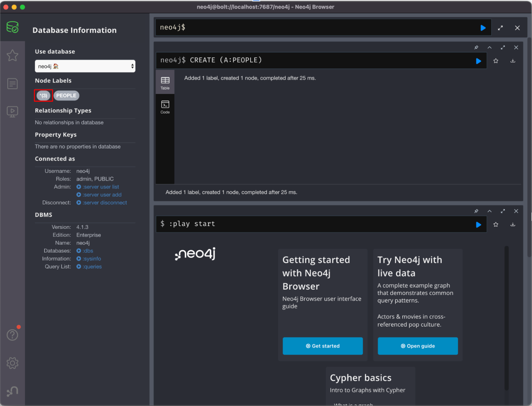The image size is (532, 406).
Task: Open the Documents sidebar icon
Action: coord(12,84)
